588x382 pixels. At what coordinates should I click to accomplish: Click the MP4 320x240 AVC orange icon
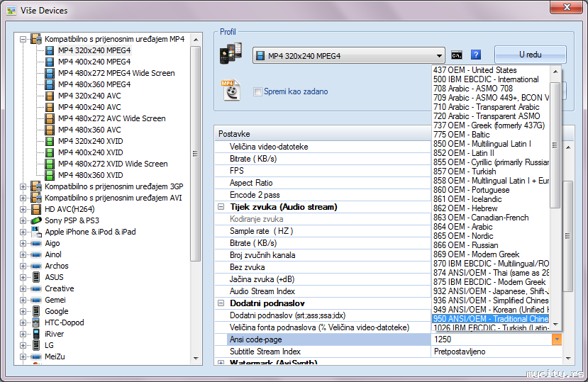point(50,96)
